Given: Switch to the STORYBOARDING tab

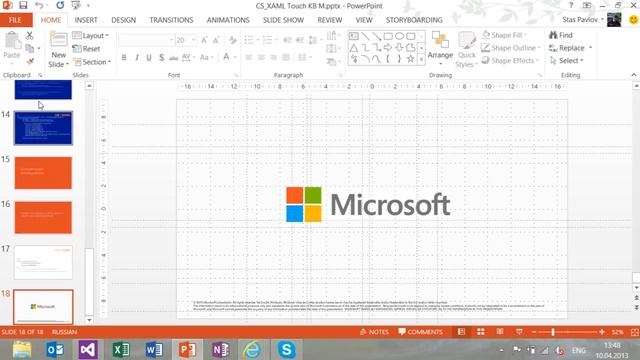Looking at the screenshot, I should tap(414, 20).
